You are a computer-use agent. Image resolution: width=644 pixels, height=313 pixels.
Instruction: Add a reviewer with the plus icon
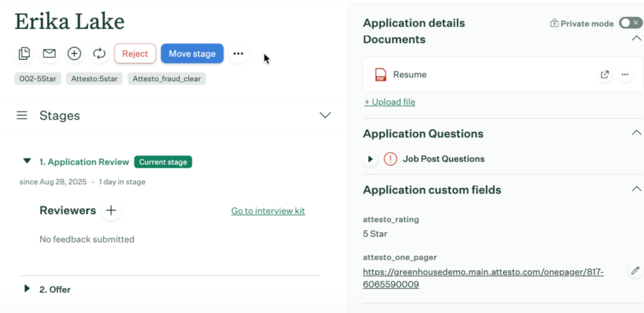pyautogui.click(x=111, y=210)
